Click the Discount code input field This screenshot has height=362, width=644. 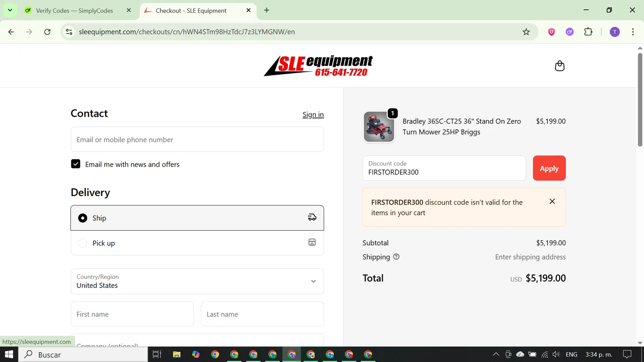(444, 168)
